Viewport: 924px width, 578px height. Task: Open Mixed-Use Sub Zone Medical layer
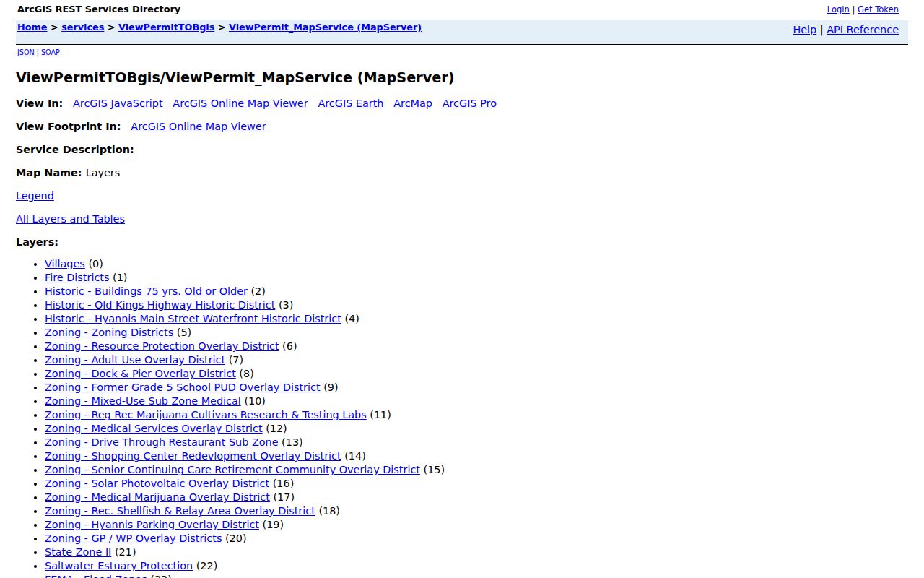pyautogui.click(x=143, y=401)
